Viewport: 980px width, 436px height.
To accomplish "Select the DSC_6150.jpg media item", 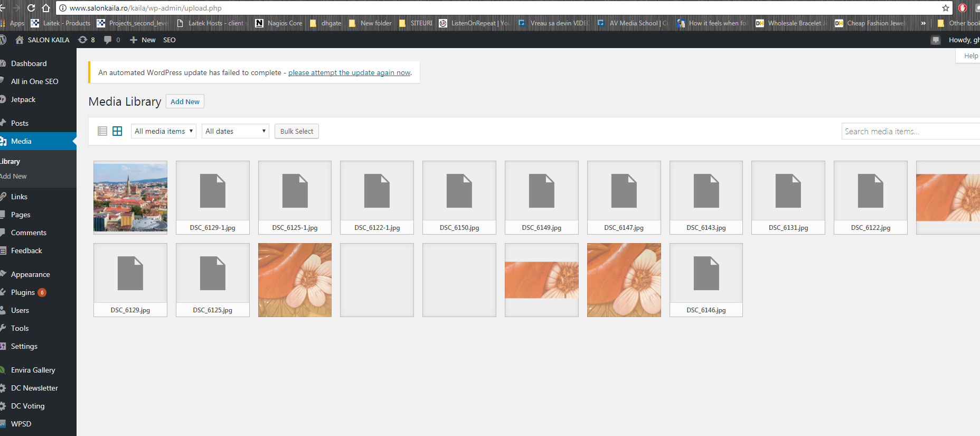I will point(459,197).
